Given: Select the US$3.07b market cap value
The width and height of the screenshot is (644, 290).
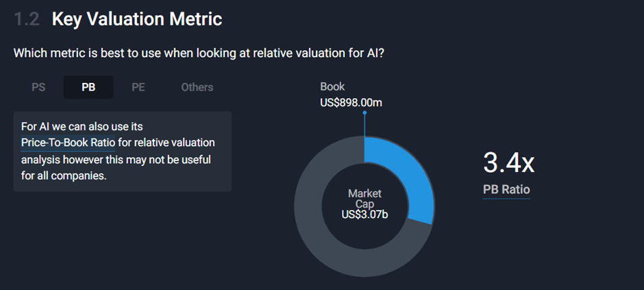Looking at the screenshot, I should (x=364, y=215).
